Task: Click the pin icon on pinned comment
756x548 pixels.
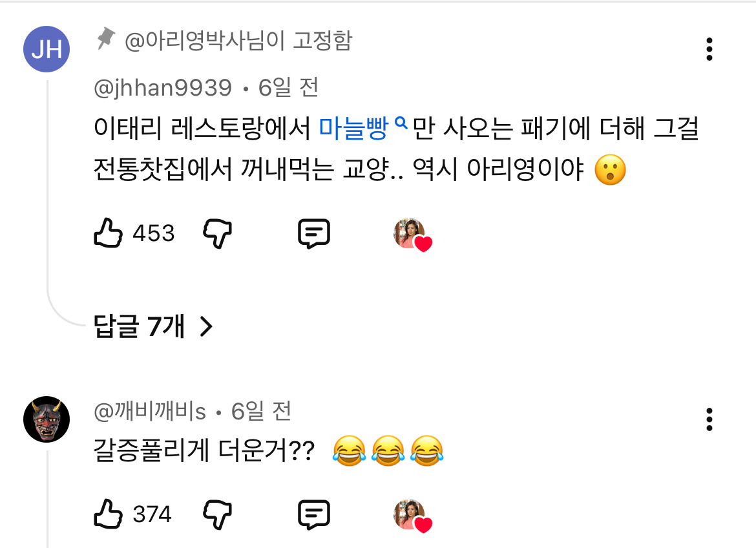Action: click(105, 41)
